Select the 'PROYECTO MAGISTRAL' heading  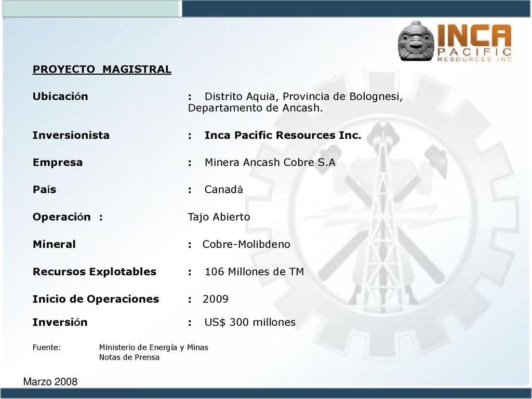[x=102, y=69]
